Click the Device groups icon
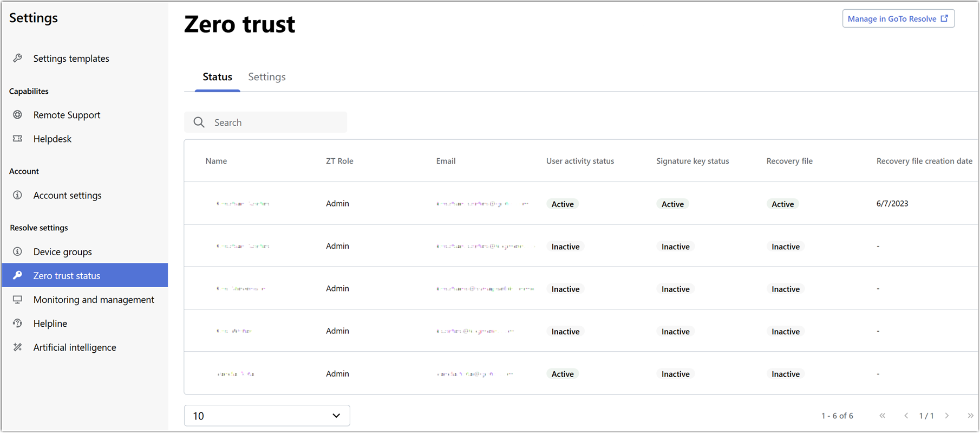Screen dimensions: 980x433 [18, 251]
